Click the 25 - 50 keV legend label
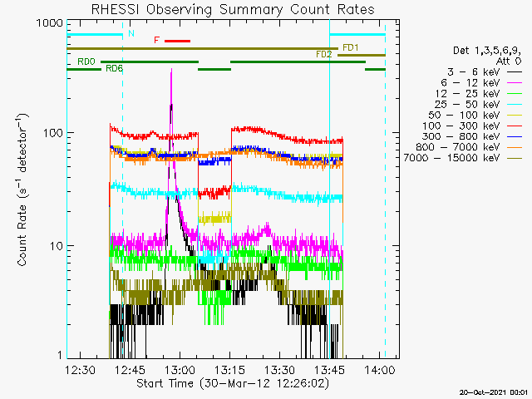The image size is (532, 399). point(467,104)
